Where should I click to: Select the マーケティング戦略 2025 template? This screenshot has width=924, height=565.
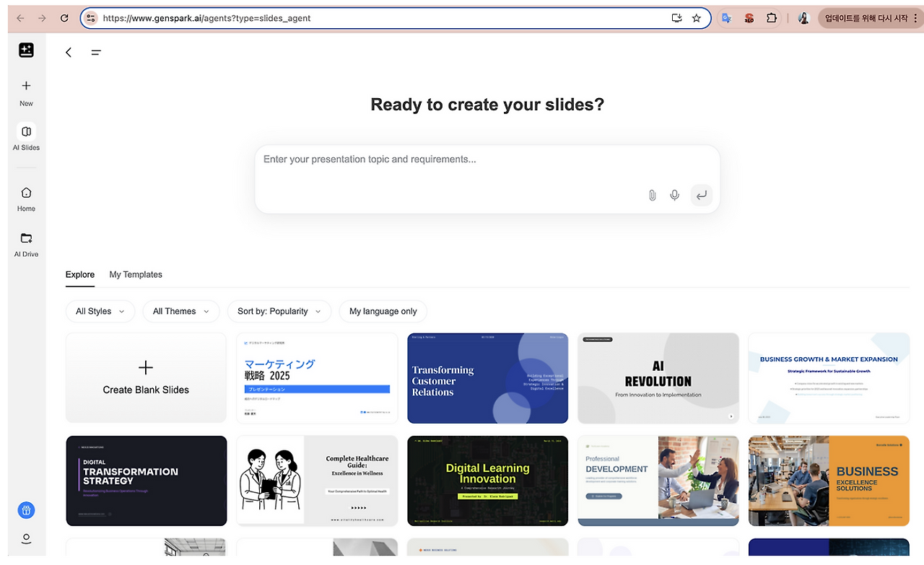point(317,378)
